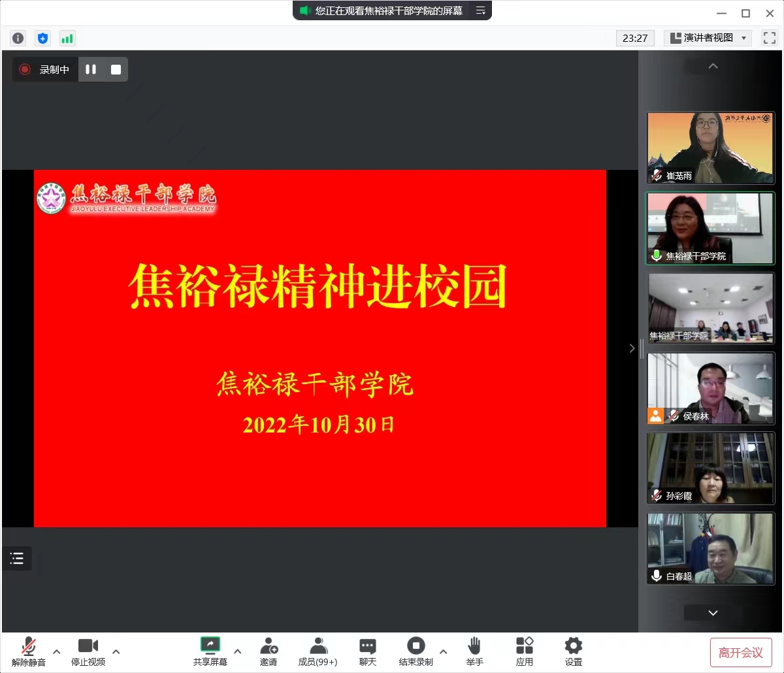The height and width of the screenshot is (673, 784).
Task: Raise hand with 举手 icon
Action: coord(474,651)
